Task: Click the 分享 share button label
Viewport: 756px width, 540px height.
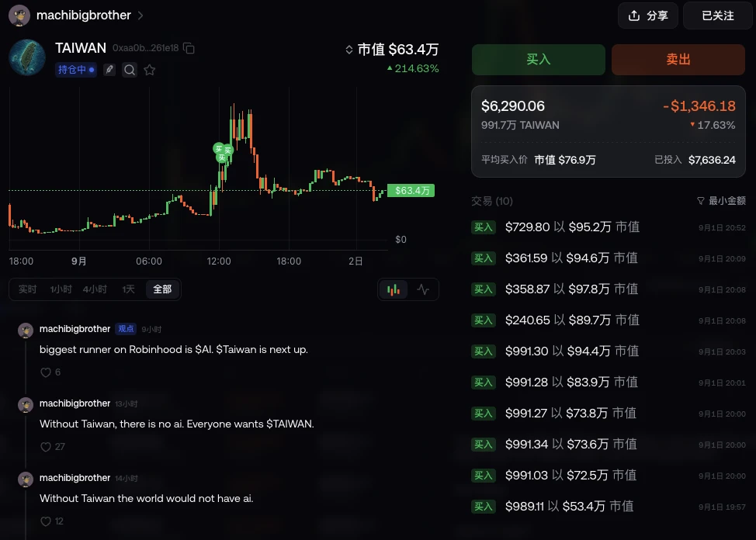Action: click(657, 16)
